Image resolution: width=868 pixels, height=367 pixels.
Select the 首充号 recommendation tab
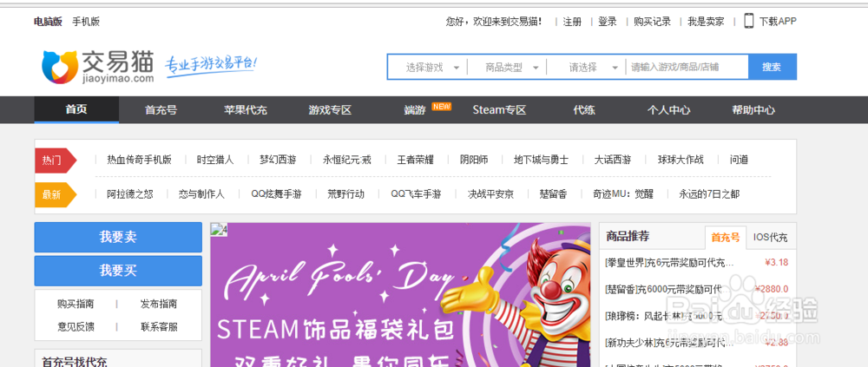725,238
